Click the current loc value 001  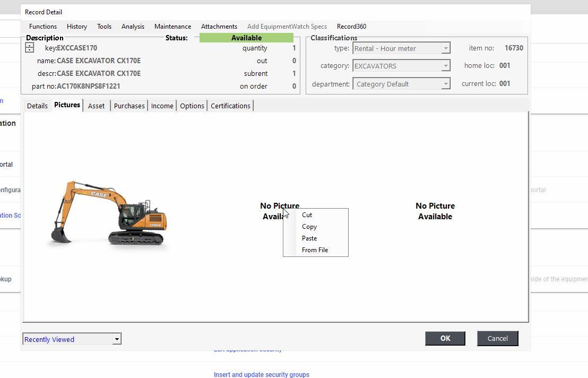point(505,84)
